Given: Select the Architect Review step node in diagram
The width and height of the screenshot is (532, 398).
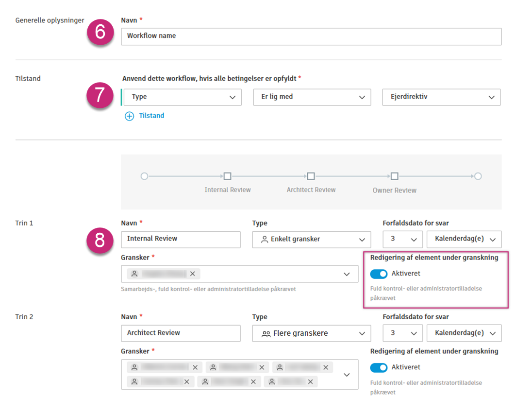Looking at the screenshot, I should (311, 176).
